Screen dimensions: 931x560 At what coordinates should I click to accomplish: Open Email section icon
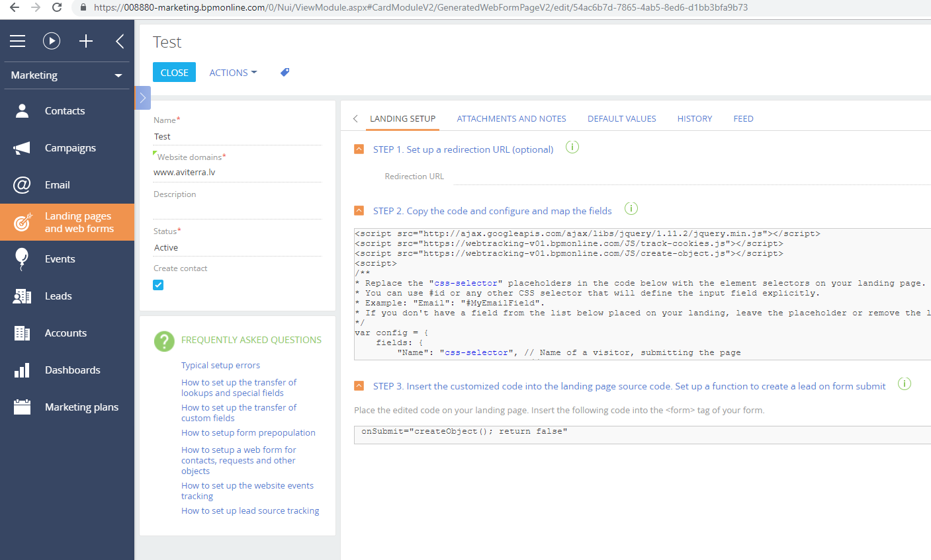click(22, 184)
